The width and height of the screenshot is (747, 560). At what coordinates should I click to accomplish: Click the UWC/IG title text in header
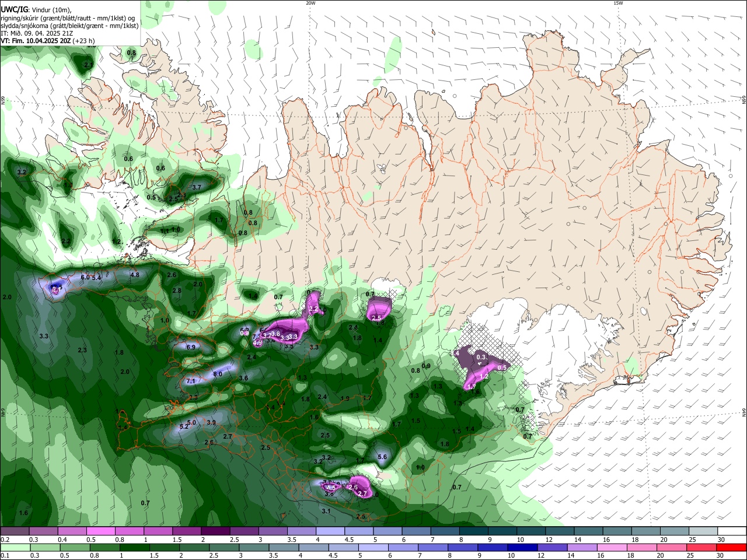click(13, 10)
